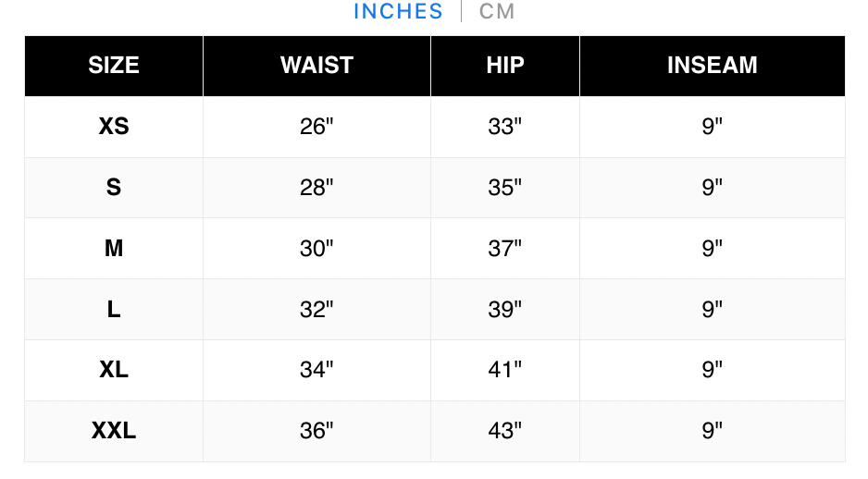Image resolution: width=868 pixels, height=479 pixels.
Task: Click the 43" hip value for XXL
Action: pos(505,430)
